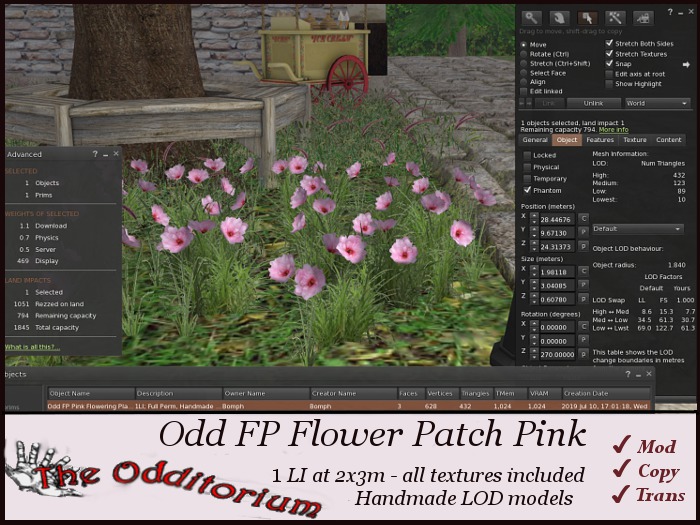700x525 pixels.
Task: Sort by Owner Name column
Action: pos(266,393)
